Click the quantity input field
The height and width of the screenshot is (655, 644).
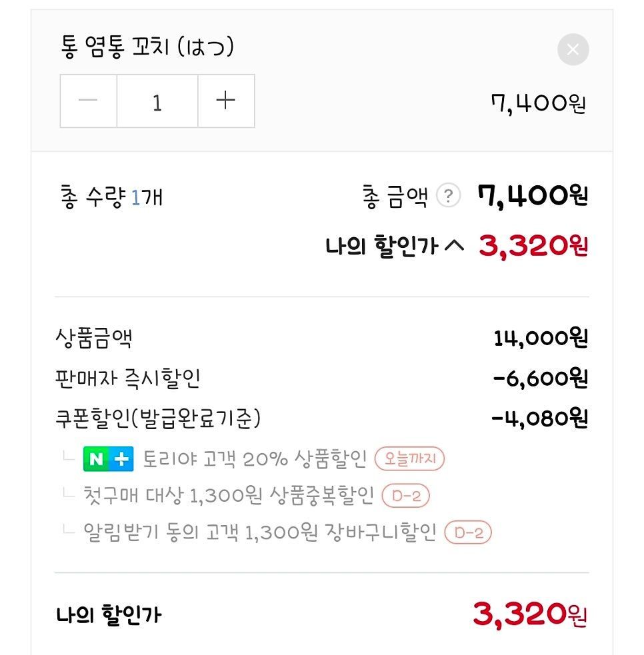click(157, 101)
